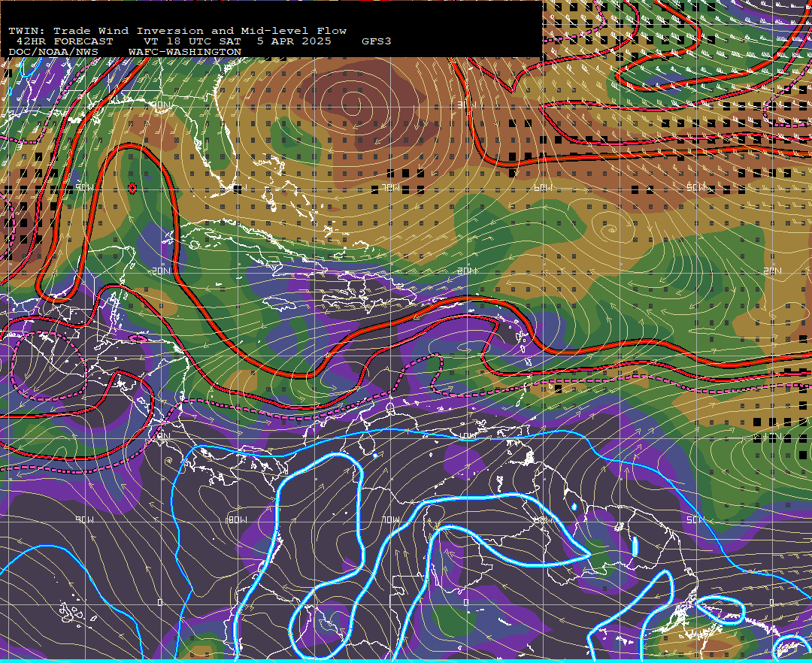812x663 pixels.
Task: Click the small streamline spiral in the central Atlantic
Action: point(611,229)
